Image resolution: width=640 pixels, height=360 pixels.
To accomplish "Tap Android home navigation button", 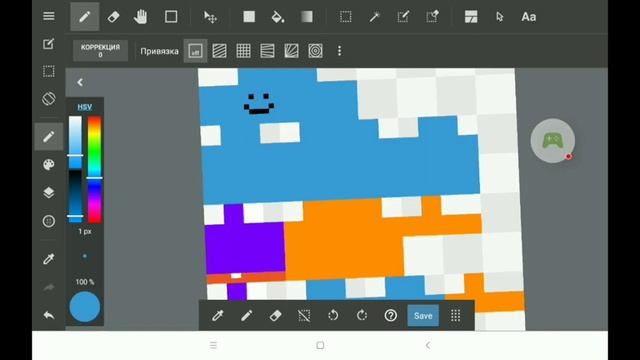I will point(320,345).
